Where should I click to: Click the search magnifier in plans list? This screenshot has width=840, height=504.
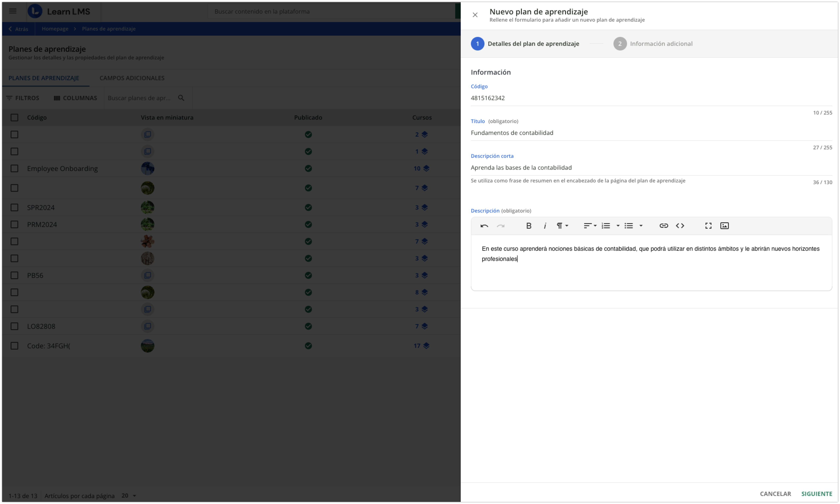point(181,98)
